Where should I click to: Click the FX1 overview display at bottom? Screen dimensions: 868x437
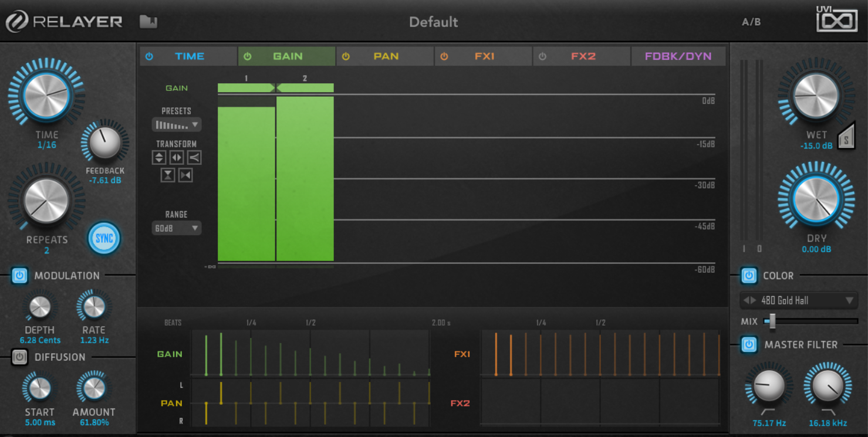pos(600,353)
